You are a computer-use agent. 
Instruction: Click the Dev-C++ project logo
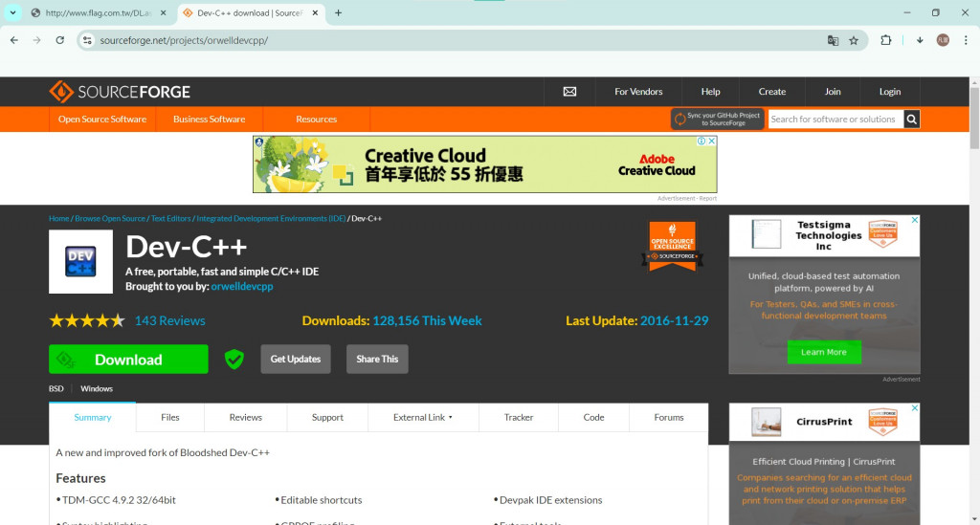[80, 262]
